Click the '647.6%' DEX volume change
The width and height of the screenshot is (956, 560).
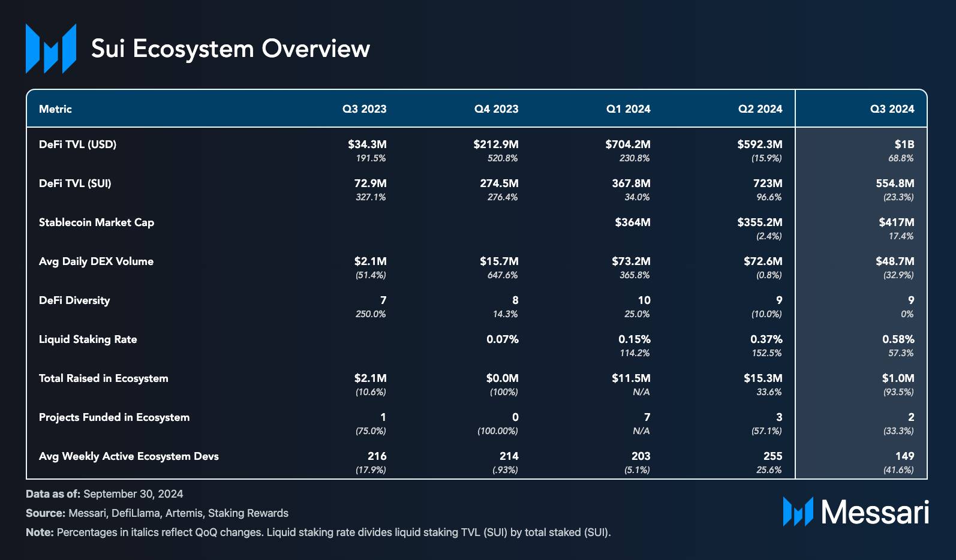(503, 275)
